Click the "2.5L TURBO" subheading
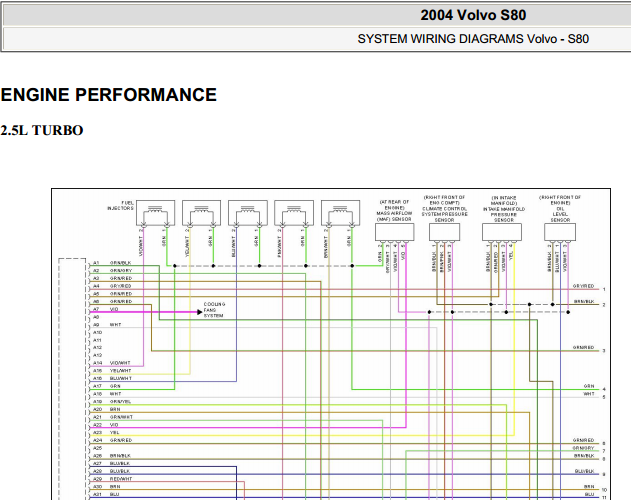 pyautogui.click(x=42, y=130)
